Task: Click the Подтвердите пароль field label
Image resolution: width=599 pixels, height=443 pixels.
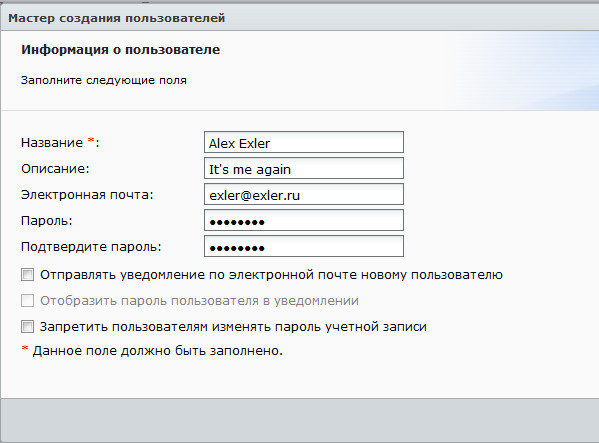Action: point(91,247)
